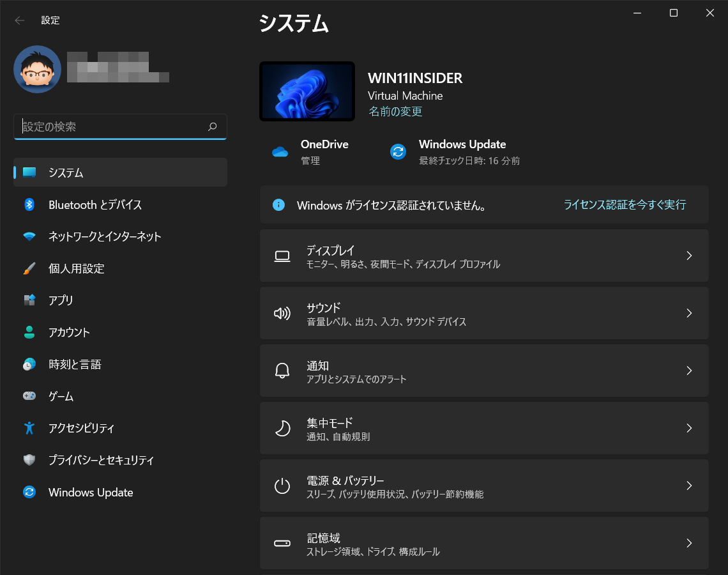728x575 pixels.
Task: Click the WIN11INSIDER computer name
Action: 415,78
